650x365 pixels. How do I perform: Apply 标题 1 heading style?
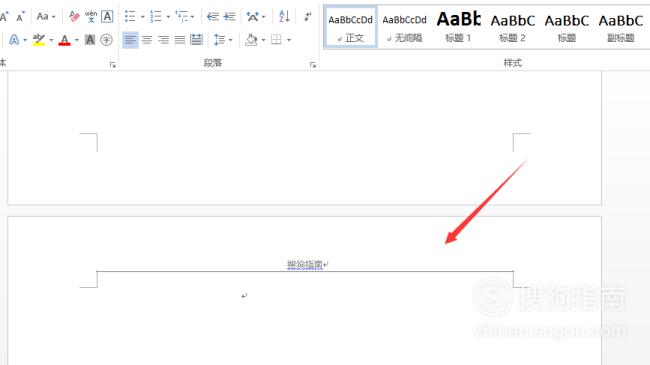click(458, 27)
